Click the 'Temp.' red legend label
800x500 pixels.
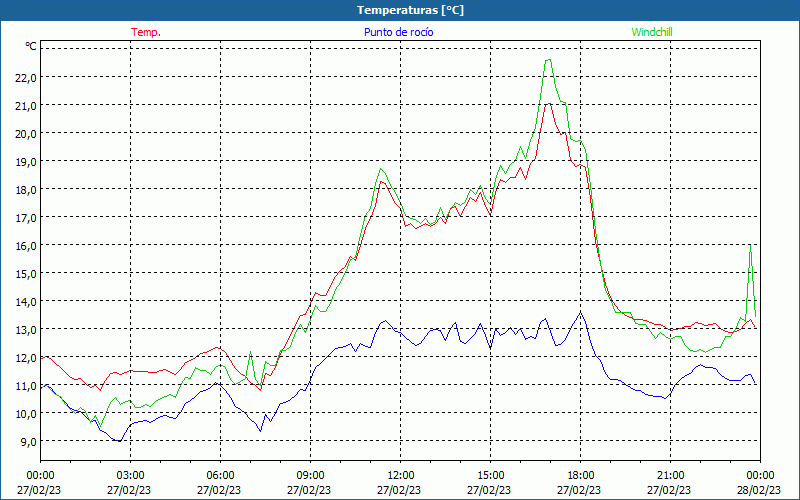click(146, 32)
